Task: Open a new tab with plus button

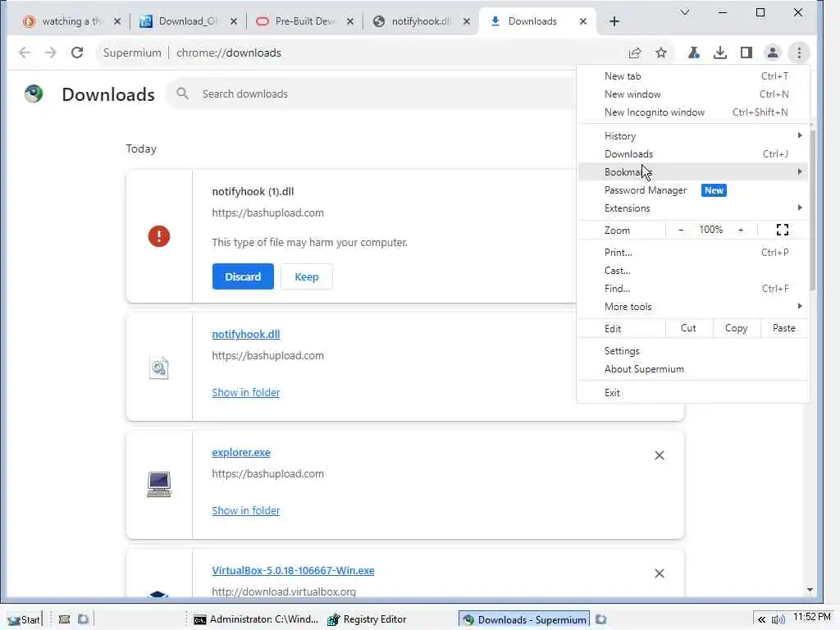Action: [x=614, y=21]
